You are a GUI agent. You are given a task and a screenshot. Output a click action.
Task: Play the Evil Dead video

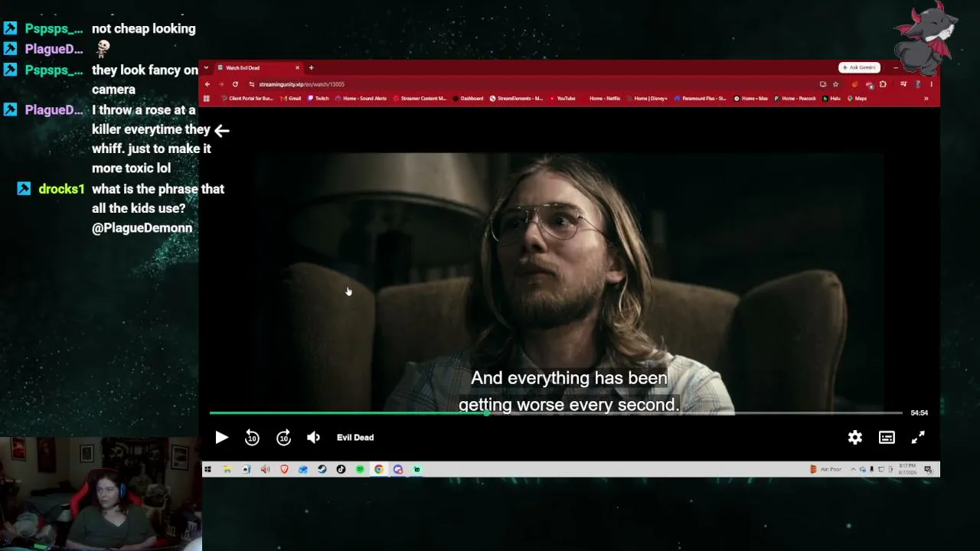[221, 438]
